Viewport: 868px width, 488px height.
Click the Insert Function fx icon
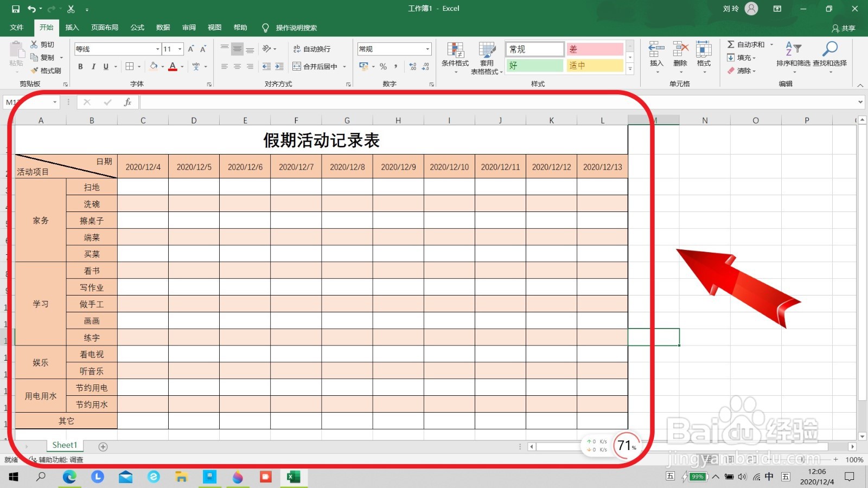[127, 102]
